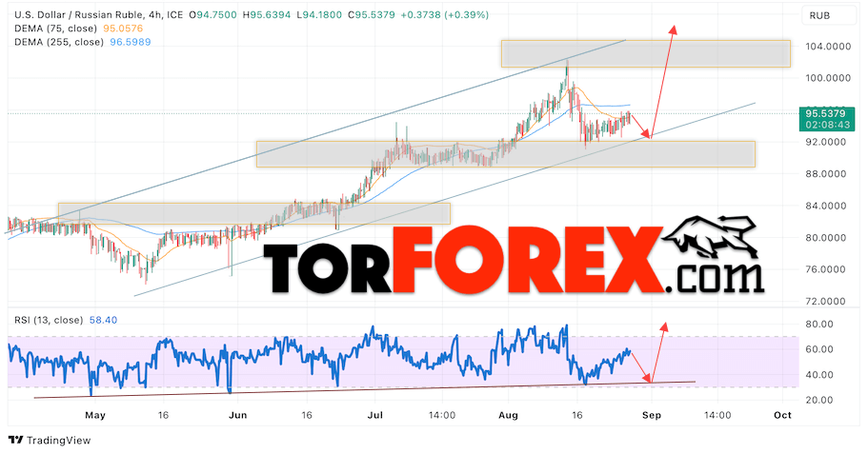Click the 100.0000 price axis label
Viewport: 868px width, 454px height.
point(828,78)
